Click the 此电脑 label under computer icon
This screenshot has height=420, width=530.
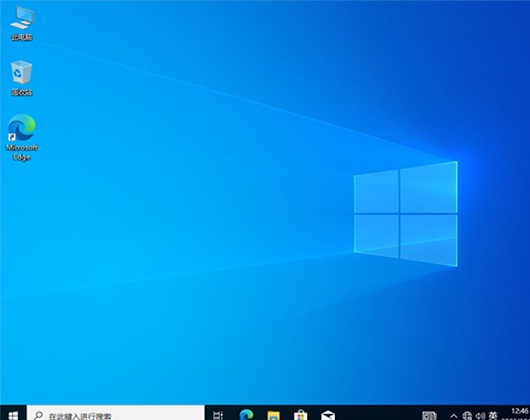tap(22, 38)
